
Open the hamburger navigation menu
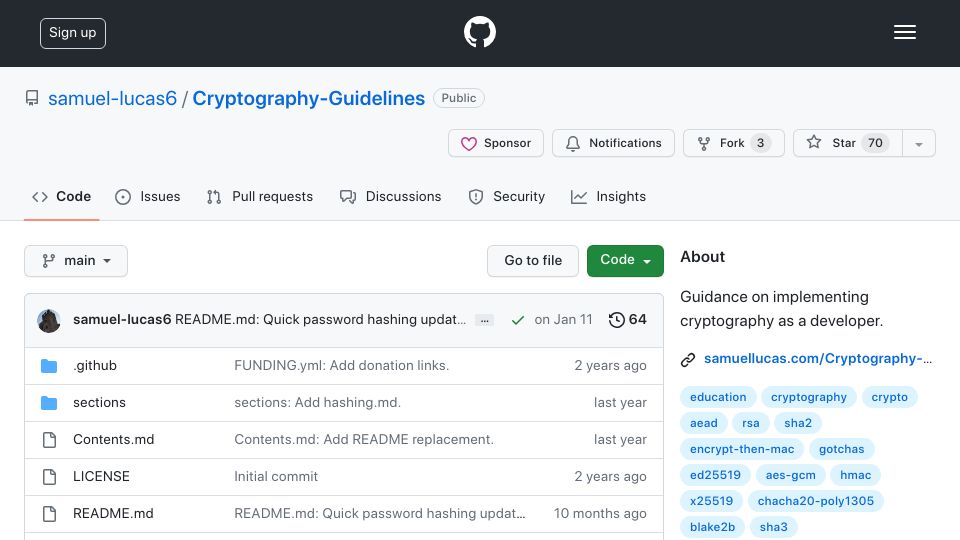(904, 32)
